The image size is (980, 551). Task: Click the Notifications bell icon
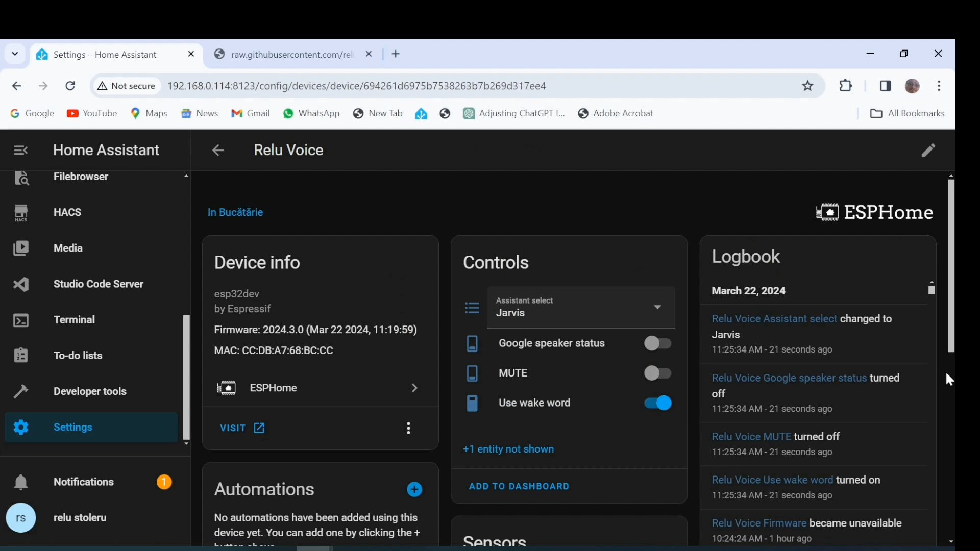[x=20, y=482]
